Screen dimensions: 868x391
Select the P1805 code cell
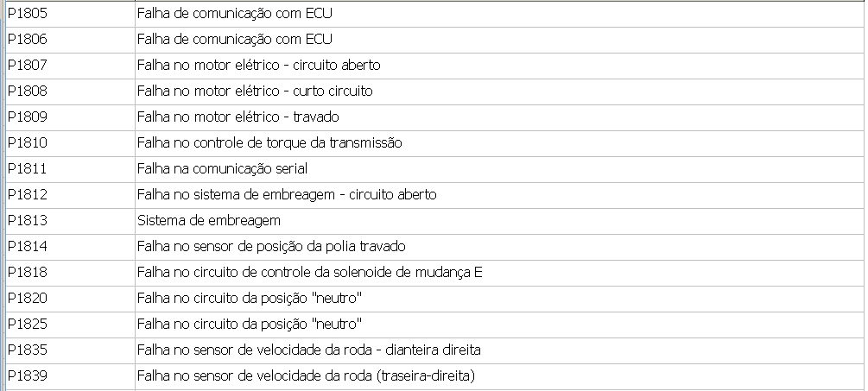[27, 13]
